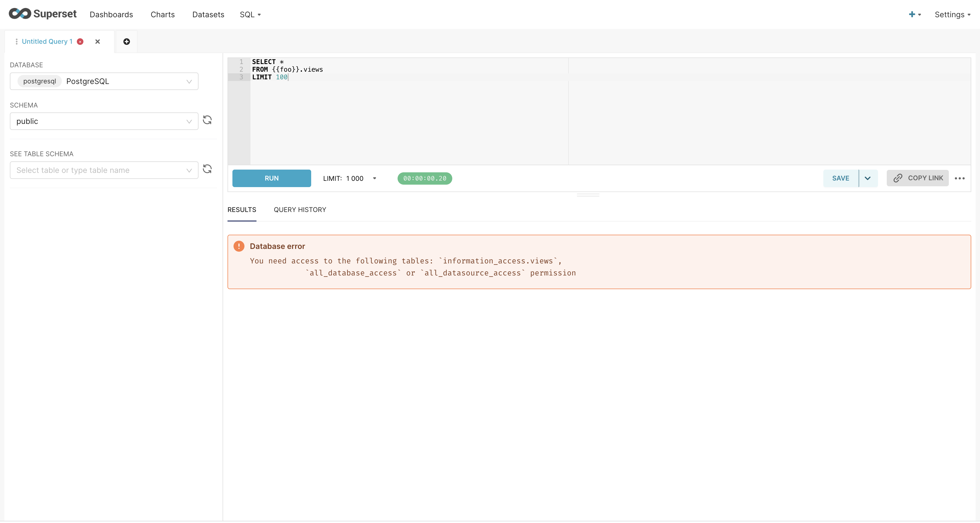Switch to the Query History tab
The image size is (980, 523).
pos(300,210)
